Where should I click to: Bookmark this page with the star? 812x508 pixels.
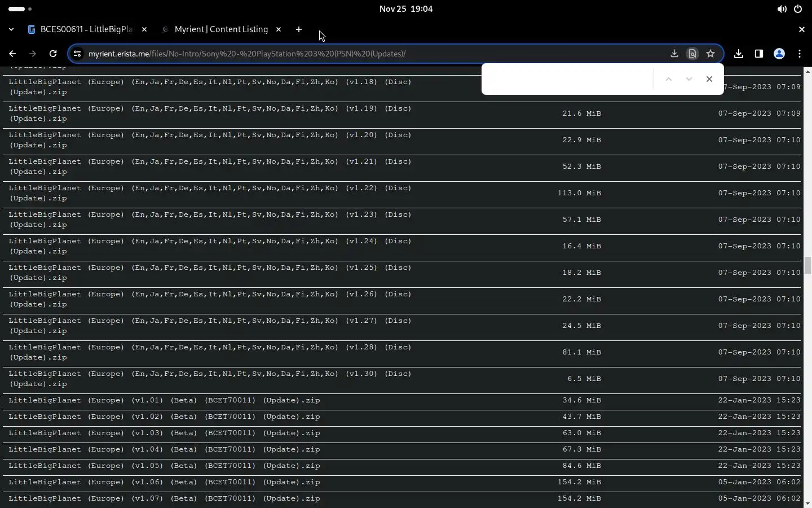(x=710, y=54)
